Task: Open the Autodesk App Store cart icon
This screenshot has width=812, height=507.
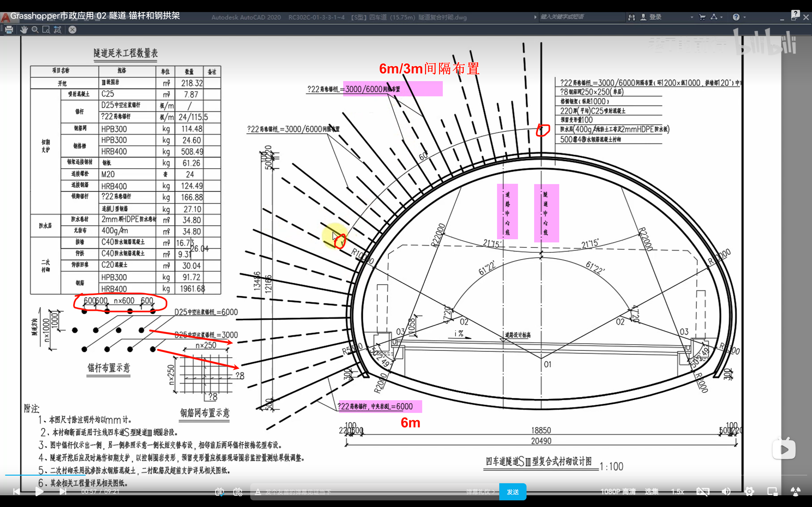Action: tap(702, 17)
